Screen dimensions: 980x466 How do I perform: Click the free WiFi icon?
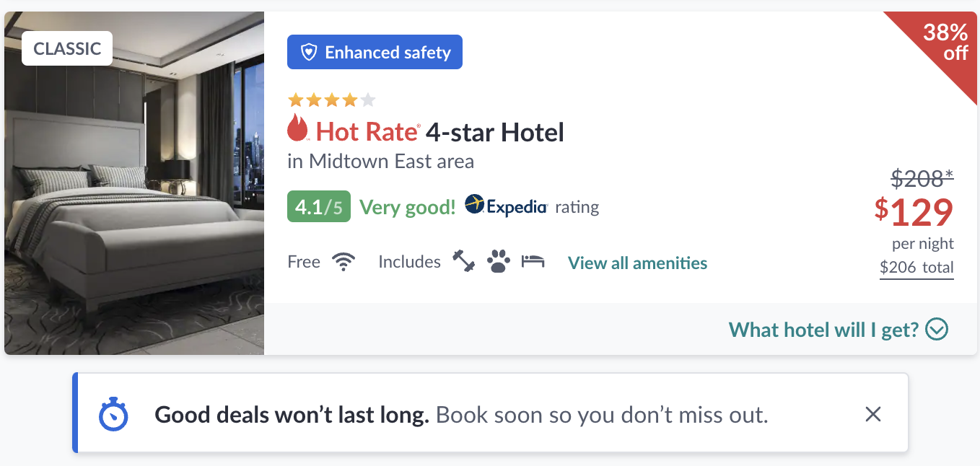click(x=344, y=262)
